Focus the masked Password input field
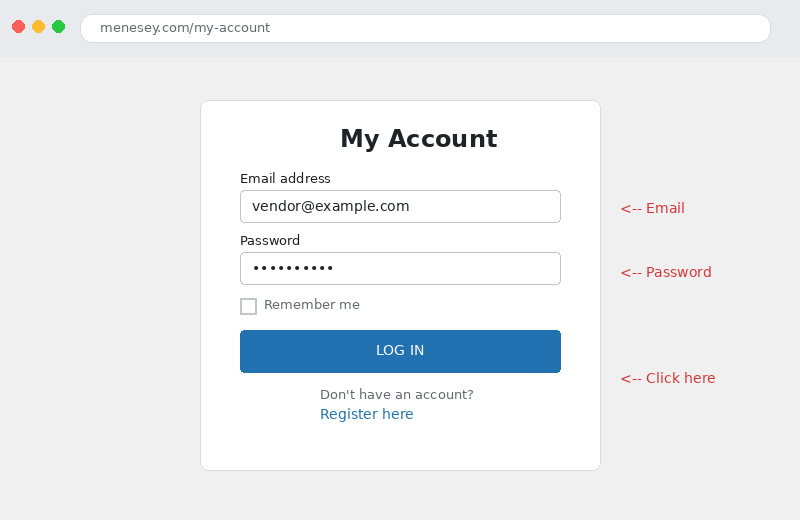Screen dimensions: 800x520 [x=400, y=268]
